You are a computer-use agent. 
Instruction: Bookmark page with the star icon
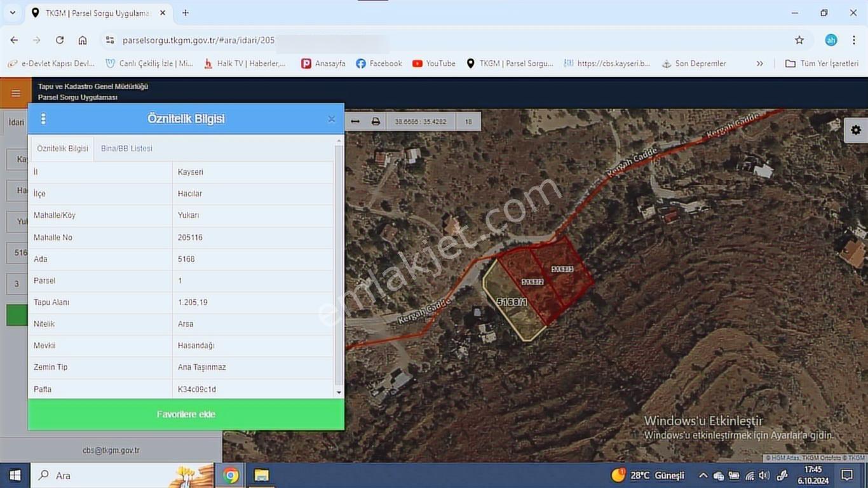tap(799, 40)
